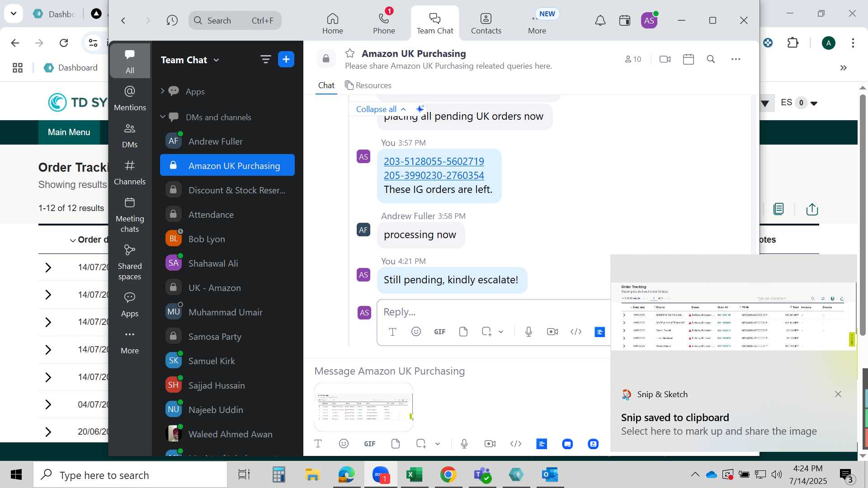Click the history clock icon
Image resolution: width=868 pixels, height=488 pixels.
point(172,20)
